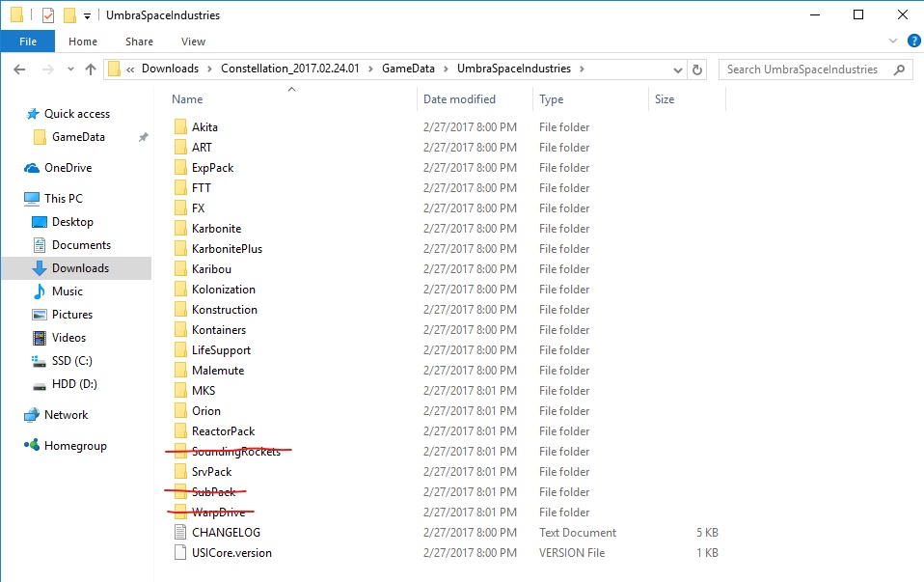Select the ReactorPack folder name
This screenshot has height=582, width=924.
(224, 431)
